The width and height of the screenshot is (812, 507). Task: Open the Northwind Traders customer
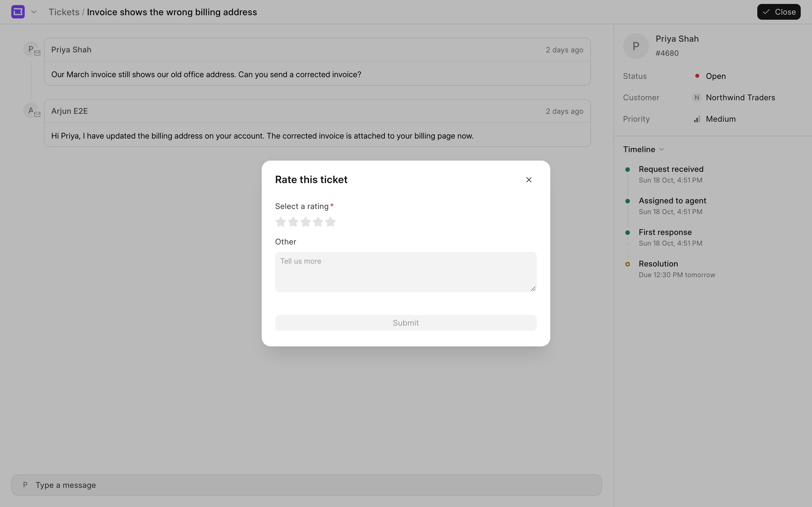734,97
